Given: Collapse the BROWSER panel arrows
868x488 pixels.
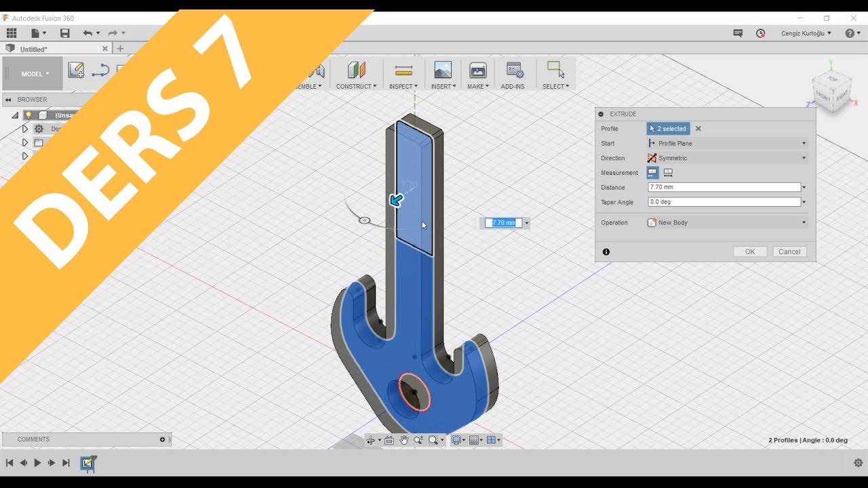Looking at the screenshot, I should coord(8,100).
